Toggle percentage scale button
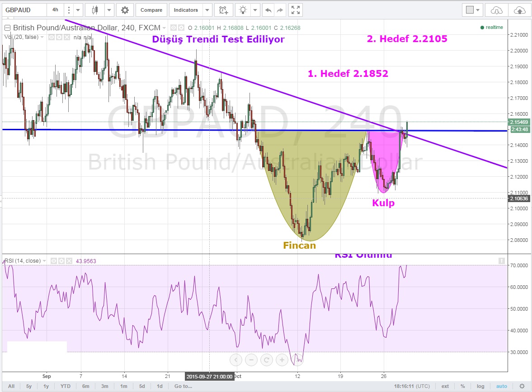 tap(462, 386)
